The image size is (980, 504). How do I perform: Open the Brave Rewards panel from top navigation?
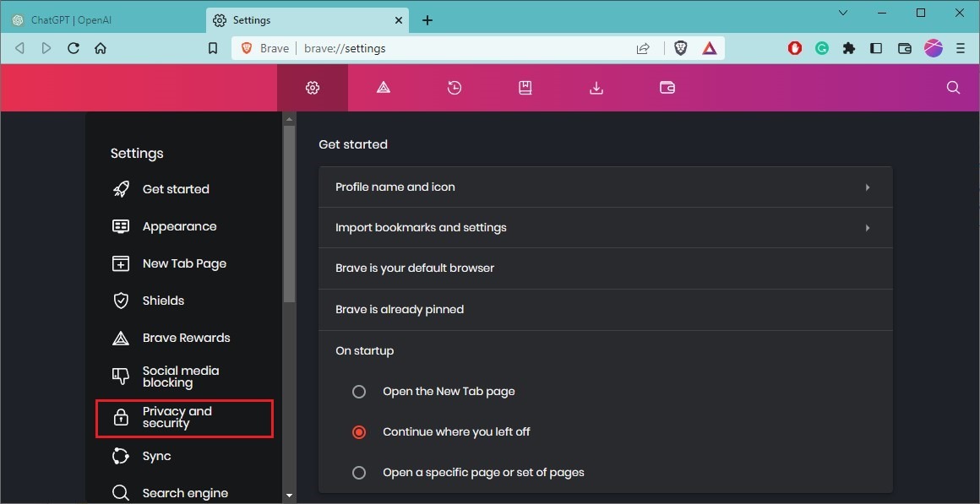pyautogui.click(x=383, y=87)
